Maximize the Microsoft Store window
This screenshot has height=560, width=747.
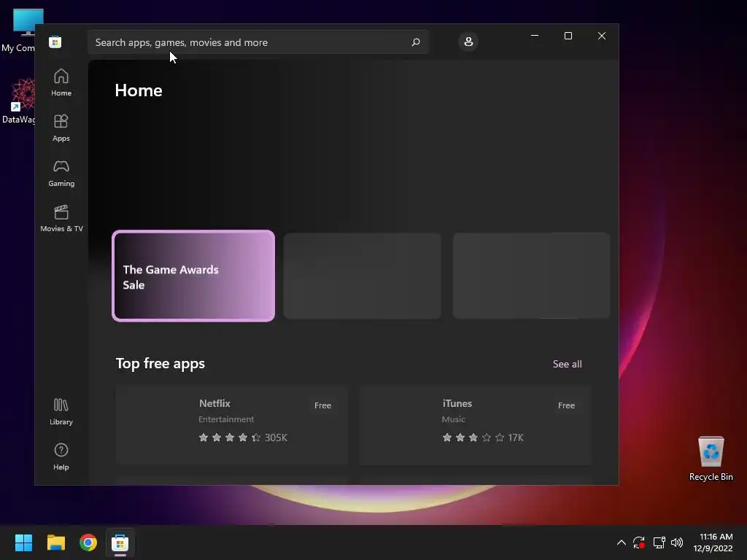point(568,36)
